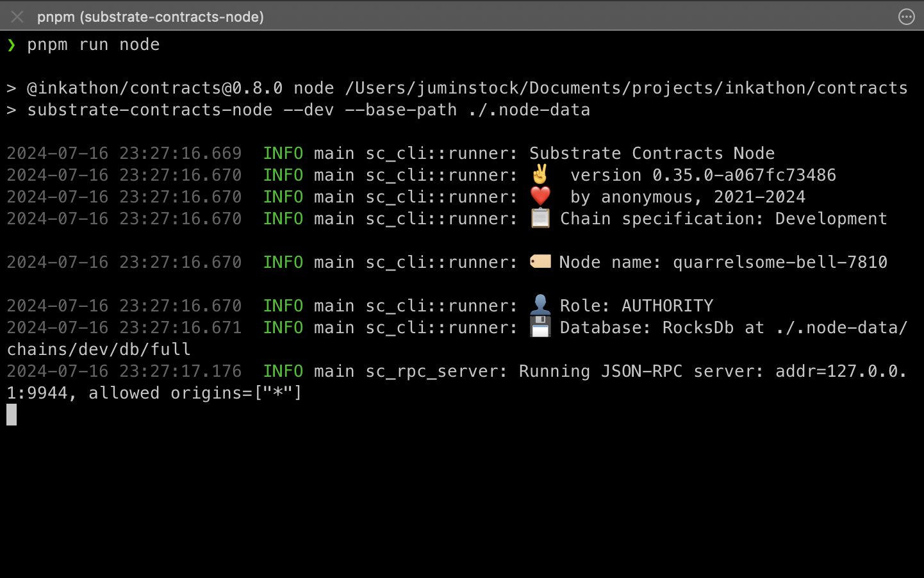924x578 pixels.
Task: Click timestamp '2024-07-16 23:27:16.671'
Action: click(x=124, y=327)
